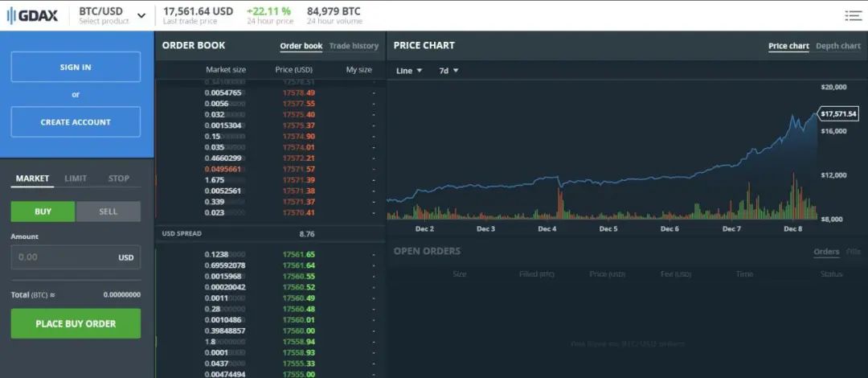The height and width of the screenshot is (378, 868).
Task: Click the 17561.65 top bid price
Action: [298, 254]
